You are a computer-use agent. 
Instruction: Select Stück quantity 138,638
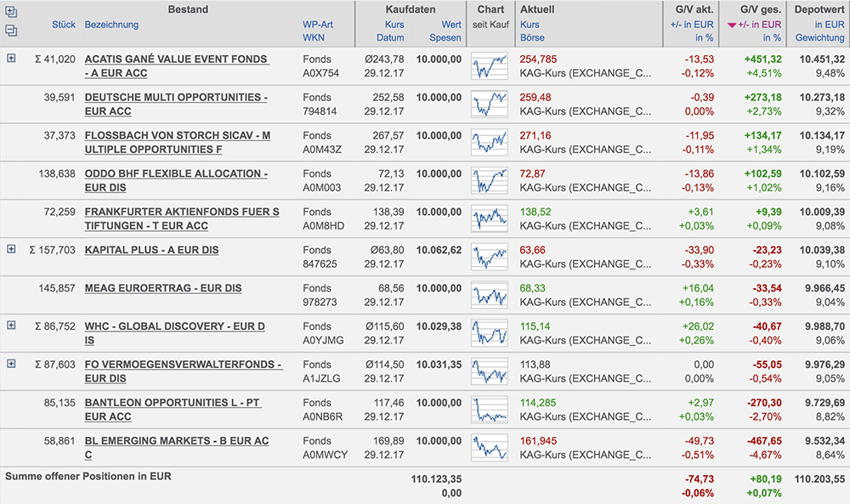click(57, 173)
